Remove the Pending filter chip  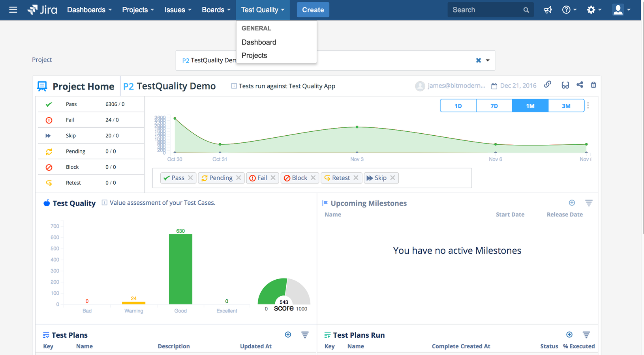238,178
